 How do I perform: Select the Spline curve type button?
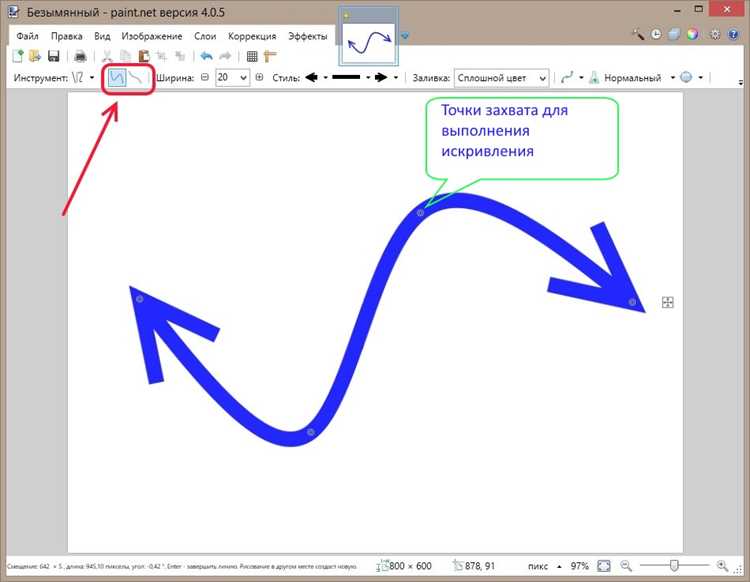(117, 77)
